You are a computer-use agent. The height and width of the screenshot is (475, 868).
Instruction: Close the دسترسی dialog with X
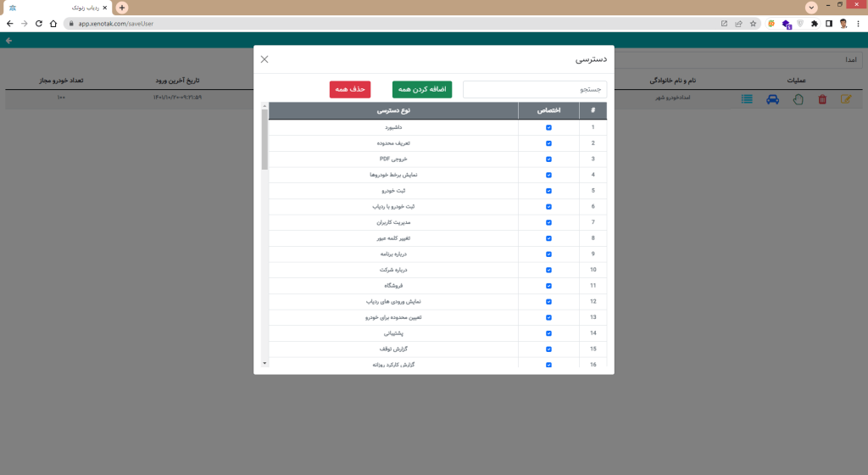pyautogui.click(x=264, y=59)
